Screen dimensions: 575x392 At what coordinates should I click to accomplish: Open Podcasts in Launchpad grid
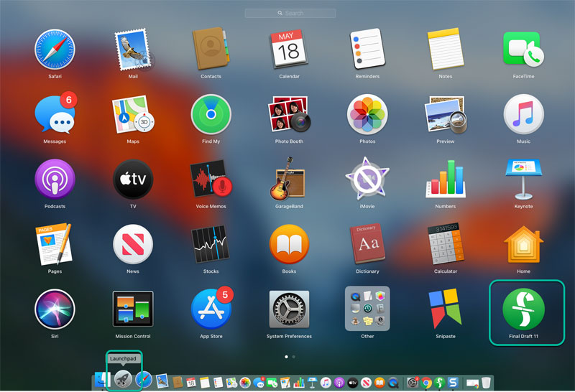55,179
